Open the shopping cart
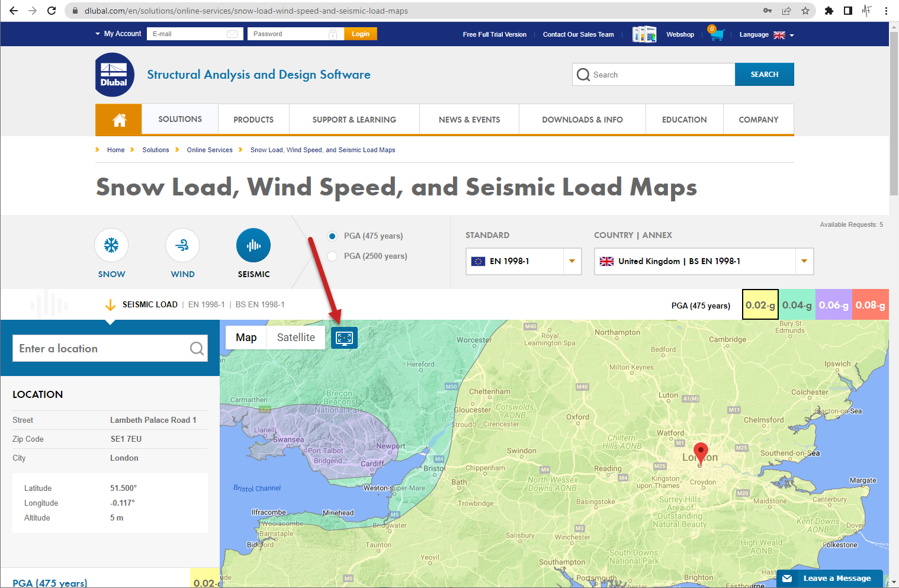This screenshot has width=899, height=588. [717, 34]
